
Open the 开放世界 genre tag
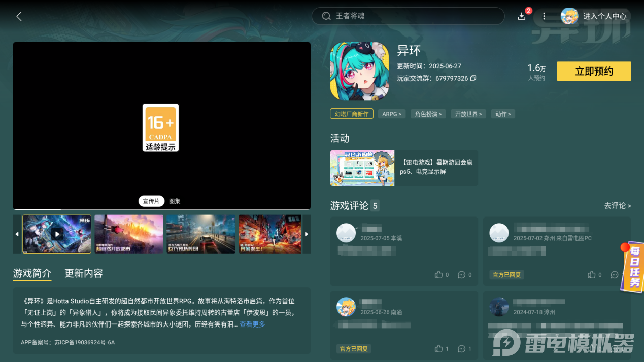click(x=468, y=114)
